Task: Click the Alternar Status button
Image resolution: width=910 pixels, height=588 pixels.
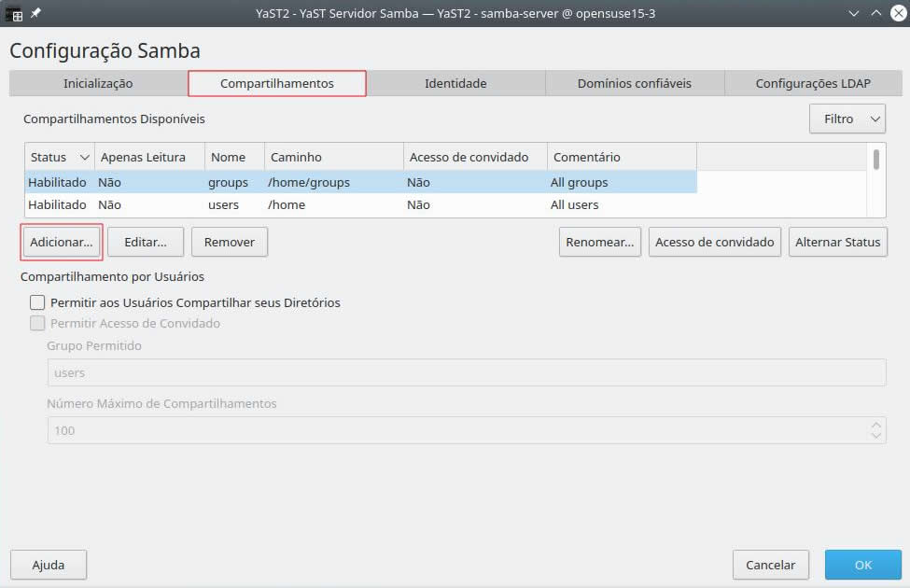Action: pyautogui.click(x=837, y=242)
